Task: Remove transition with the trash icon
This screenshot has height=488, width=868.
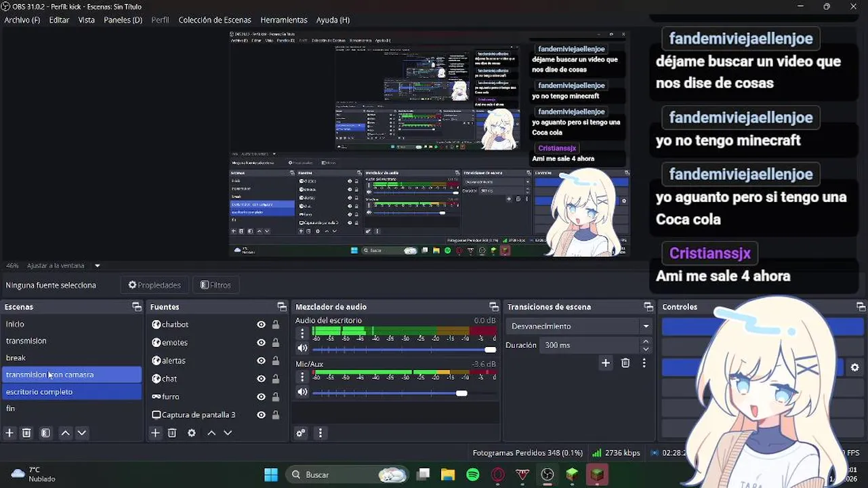Action: pyautogui.click(x=625, y=363)
